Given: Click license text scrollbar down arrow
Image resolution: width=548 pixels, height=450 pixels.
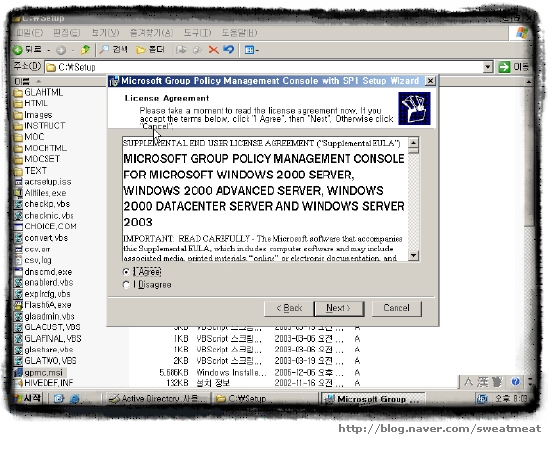Looking at the screenshot, I should click(413, 255).
